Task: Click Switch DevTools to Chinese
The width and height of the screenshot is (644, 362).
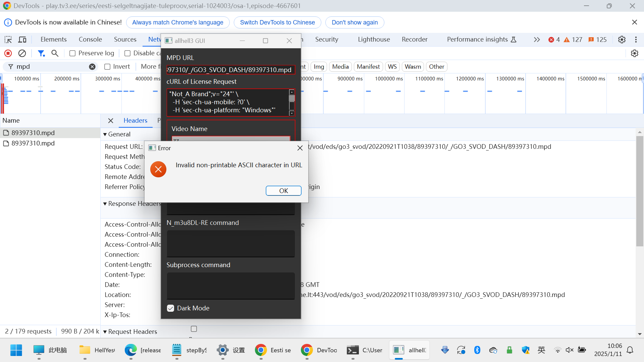Action: pos(277,22)
